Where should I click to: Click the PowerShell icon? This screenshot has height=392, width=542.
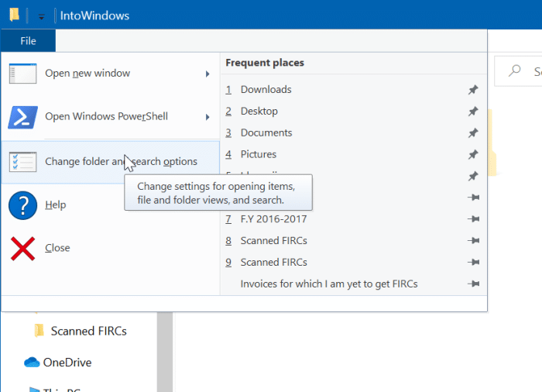pos(22,117)
